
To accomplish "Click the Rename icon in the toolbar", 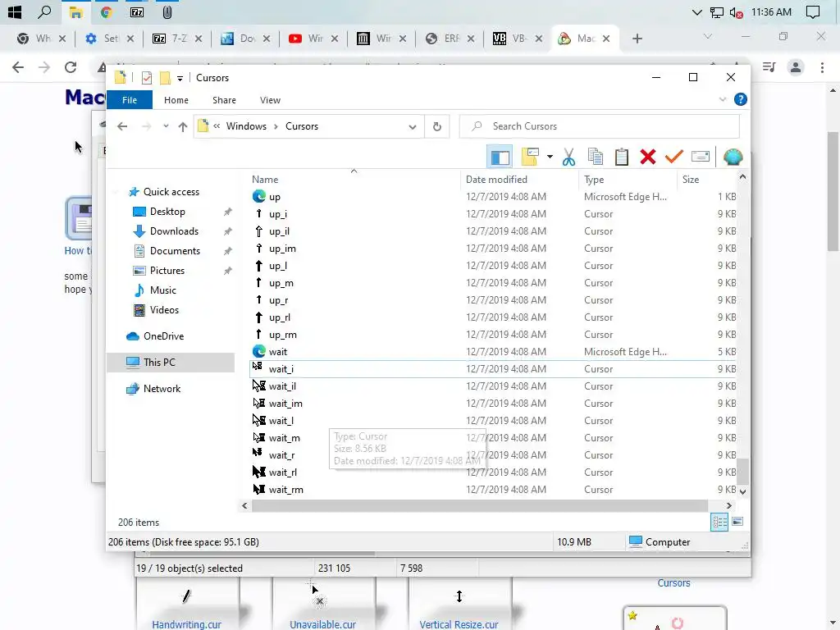I will click(x=701, y=157).
